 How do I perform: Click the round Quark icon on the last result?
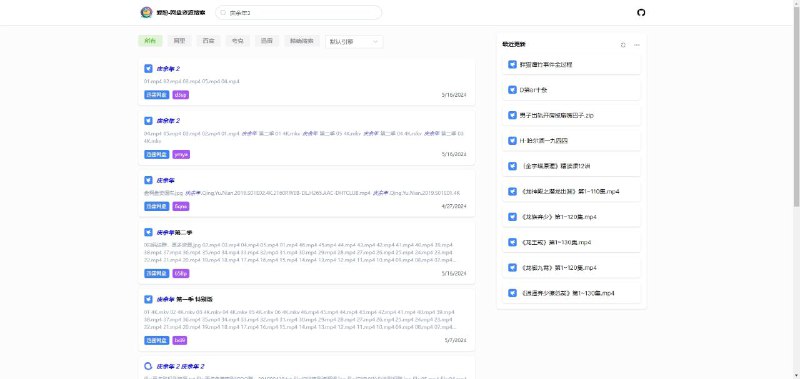pyautogui.click(x=148, y=366)
